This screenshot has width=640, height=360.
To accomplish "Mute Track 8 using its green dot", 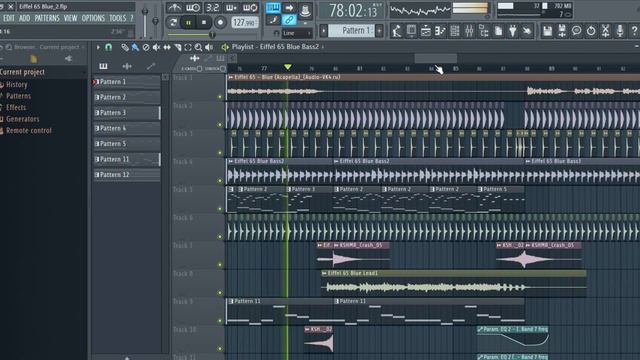I will [220, 293].
